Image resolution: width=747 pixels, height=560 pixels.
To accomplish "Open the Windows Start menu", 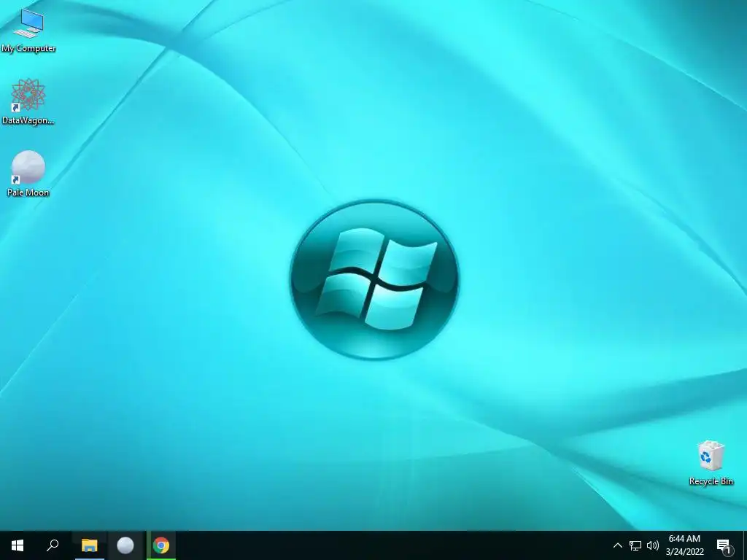I will (x=18, y=545).
